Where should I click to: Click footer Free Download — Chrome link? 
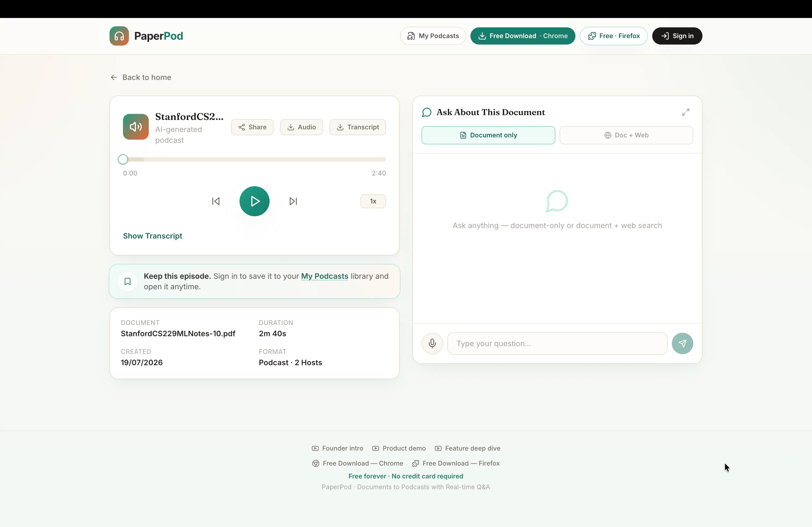358,463
